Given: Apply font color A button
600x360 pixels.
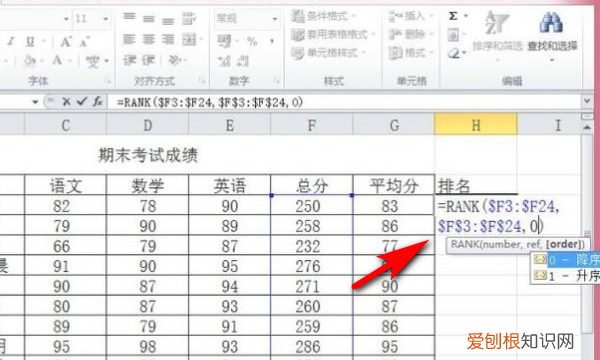Looking at the screenshot, I should (x=57, y=60).
